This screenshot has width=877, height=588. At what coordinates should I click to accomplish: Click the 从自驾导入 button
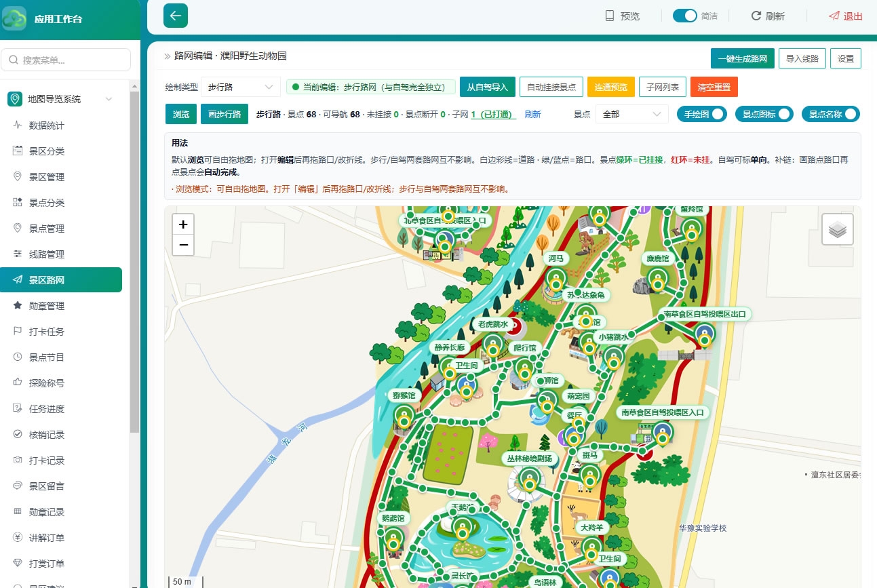point(488,87)
